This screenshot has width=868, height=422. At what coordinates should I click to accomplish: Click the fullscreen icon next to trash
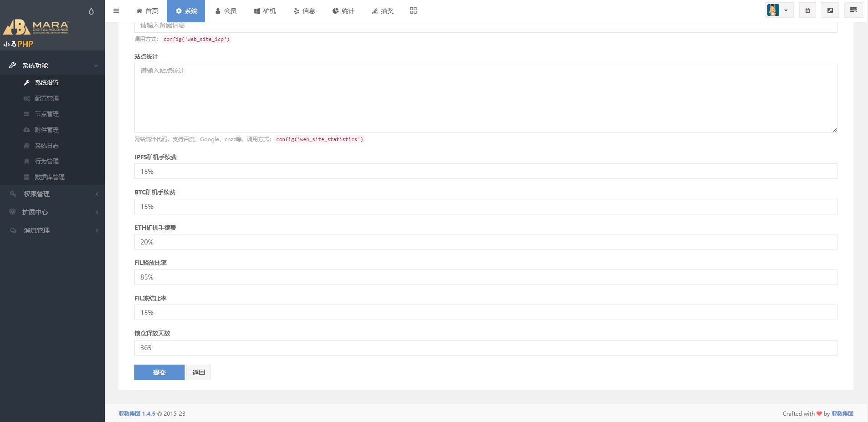(830, 10)
